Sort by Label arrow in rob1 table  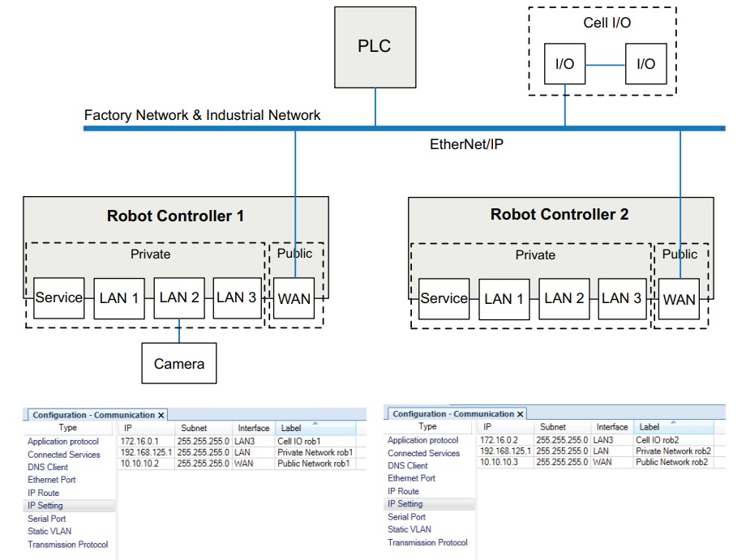(315, 422)
